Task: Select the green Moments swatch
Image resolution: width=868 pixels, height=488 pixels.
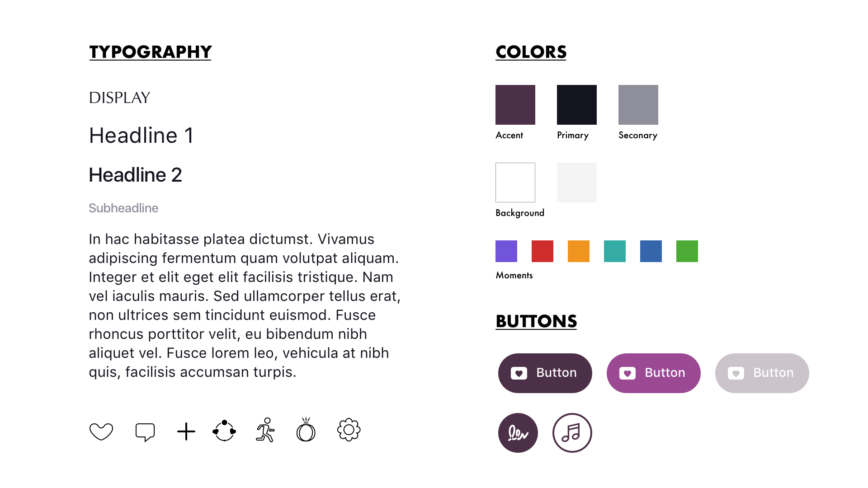Action: tap(687, 251)
